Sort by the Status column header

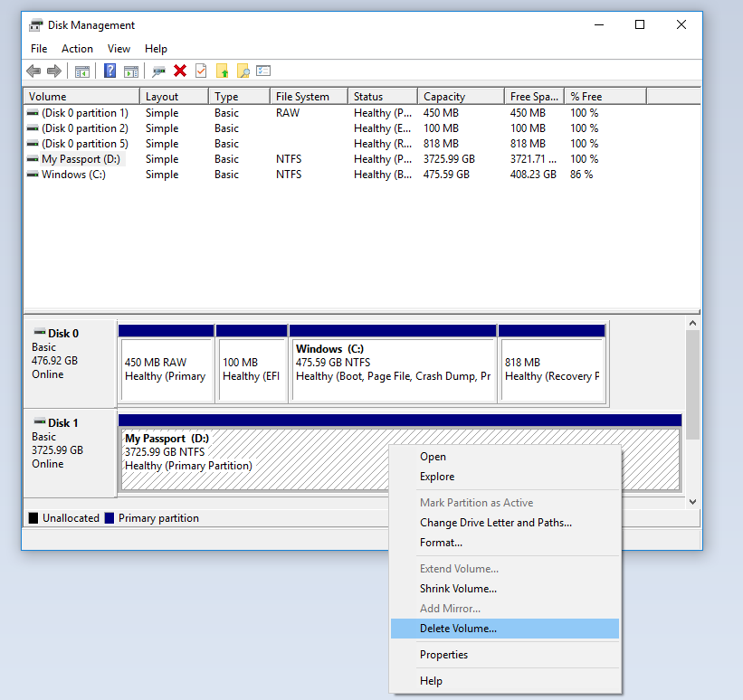pos(383,96)
